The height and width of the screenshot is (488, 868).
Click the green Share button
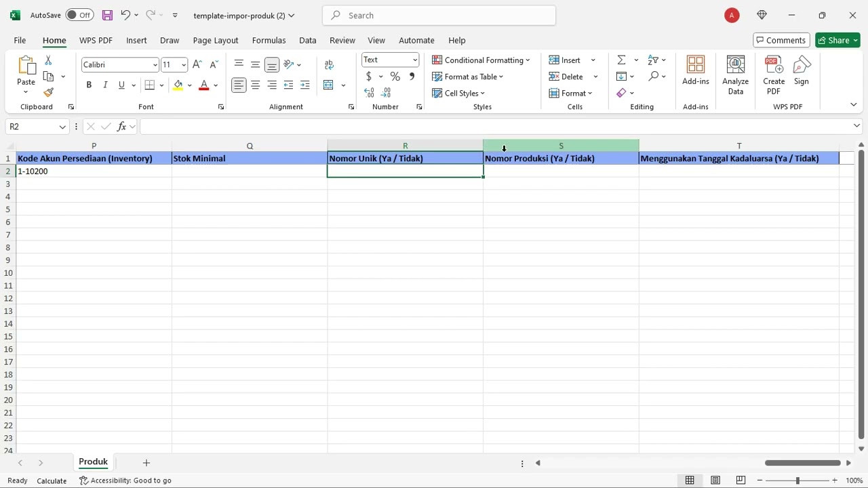pos(837,40)
